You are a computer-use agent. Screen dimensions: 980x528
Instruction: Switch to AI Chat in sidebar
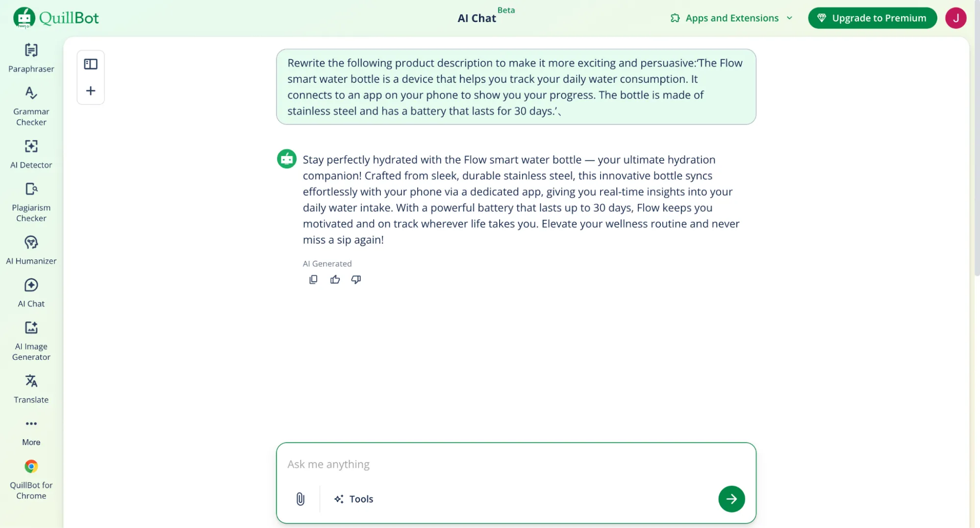point(31,293)
